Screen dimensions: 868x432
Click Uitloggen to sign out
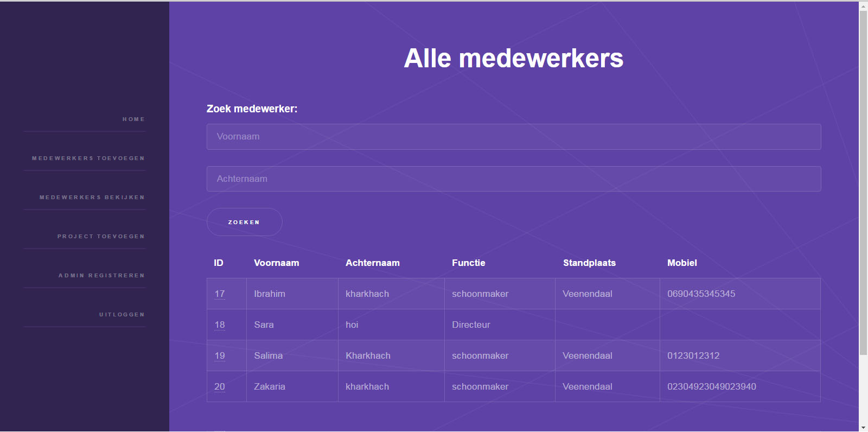coord(122,315)
